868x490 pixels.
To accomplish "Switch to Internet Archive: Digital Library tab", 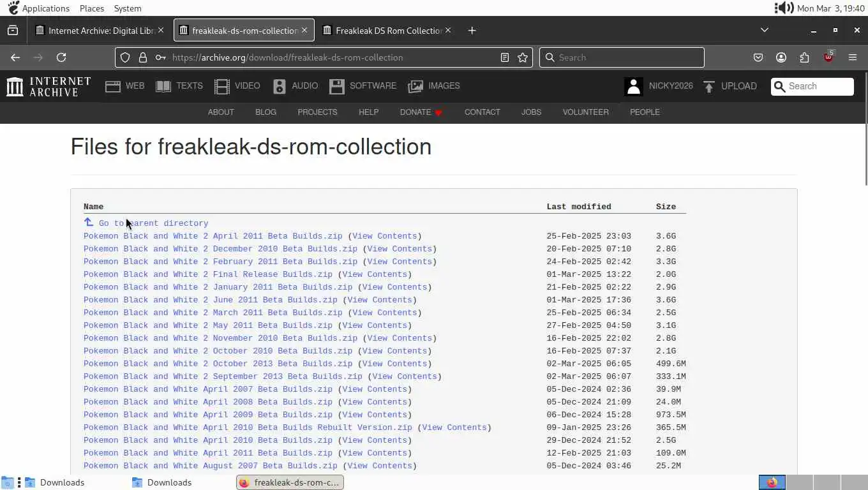I will 101,31.
